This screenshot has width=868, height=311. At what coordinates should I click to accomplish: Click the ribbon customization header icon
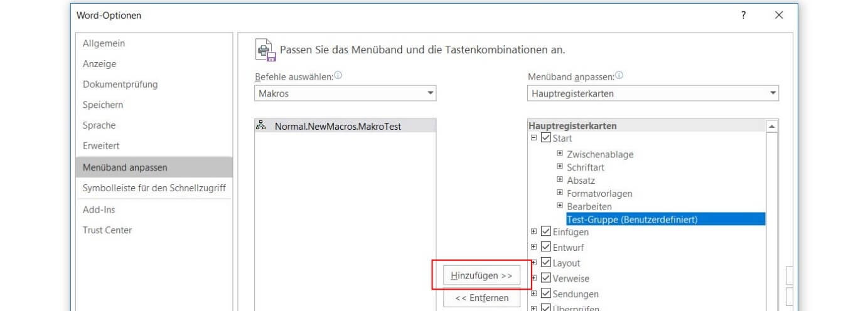point(266,50)
